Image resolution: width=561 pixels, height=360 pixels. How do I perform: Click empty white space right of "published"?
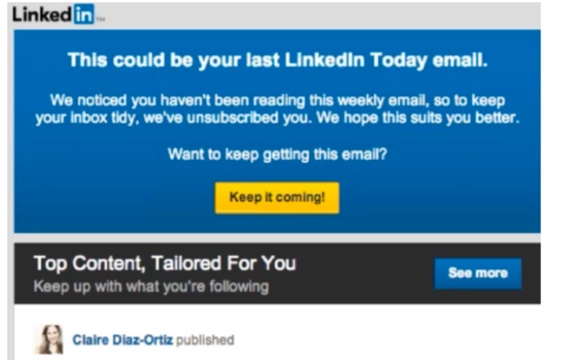(x=386, y=340)
